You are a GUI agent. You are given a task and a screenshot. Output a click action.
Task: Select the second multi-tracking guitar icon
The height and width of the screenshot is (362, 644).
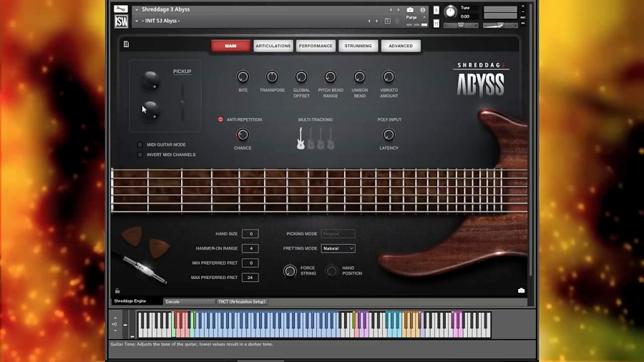[311, 138]
